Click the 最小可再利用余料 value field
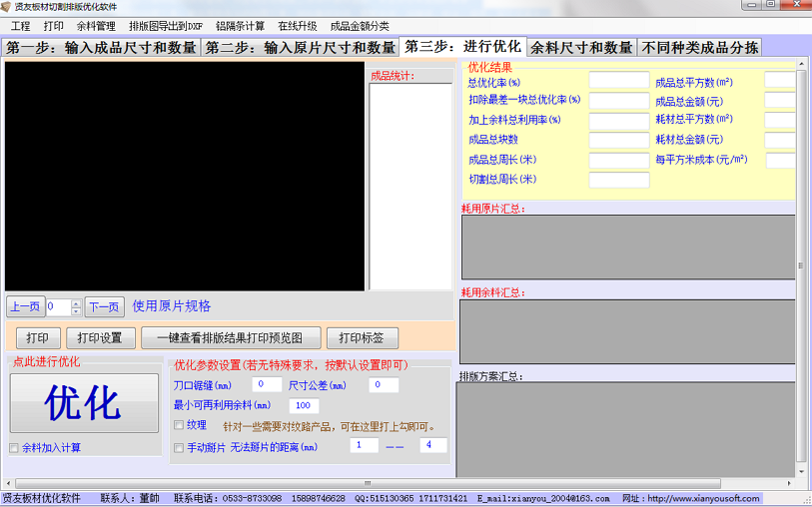 pos(304,405)
